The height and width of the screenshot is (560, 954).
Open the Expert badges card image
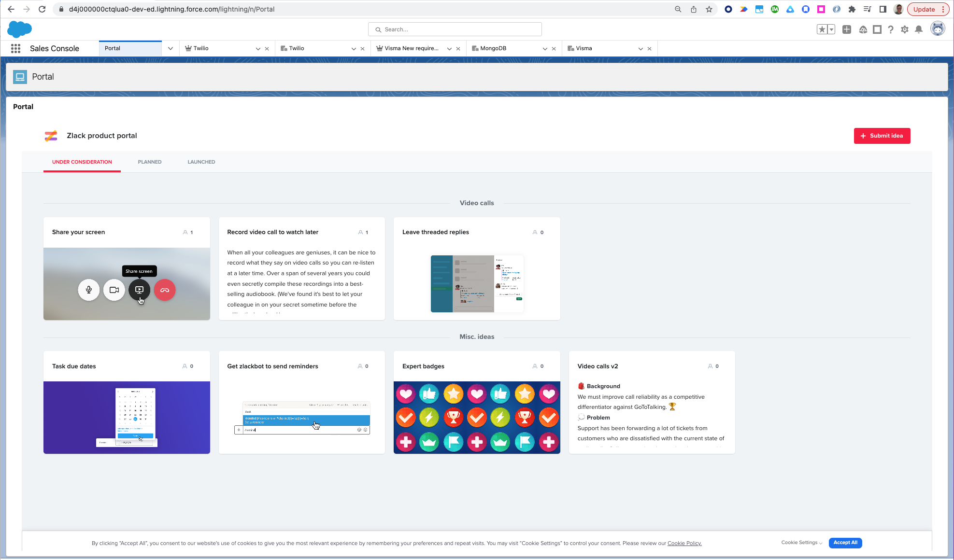[x=477, y=418]
